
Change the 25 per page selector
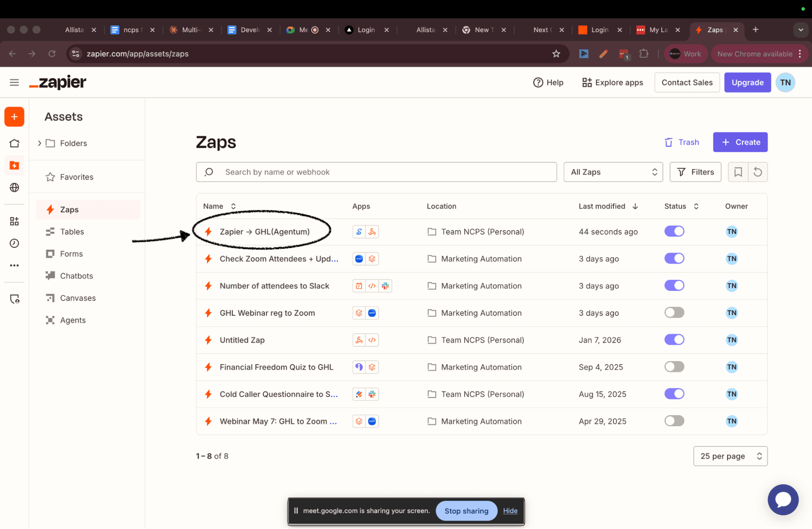coord(730,456)
